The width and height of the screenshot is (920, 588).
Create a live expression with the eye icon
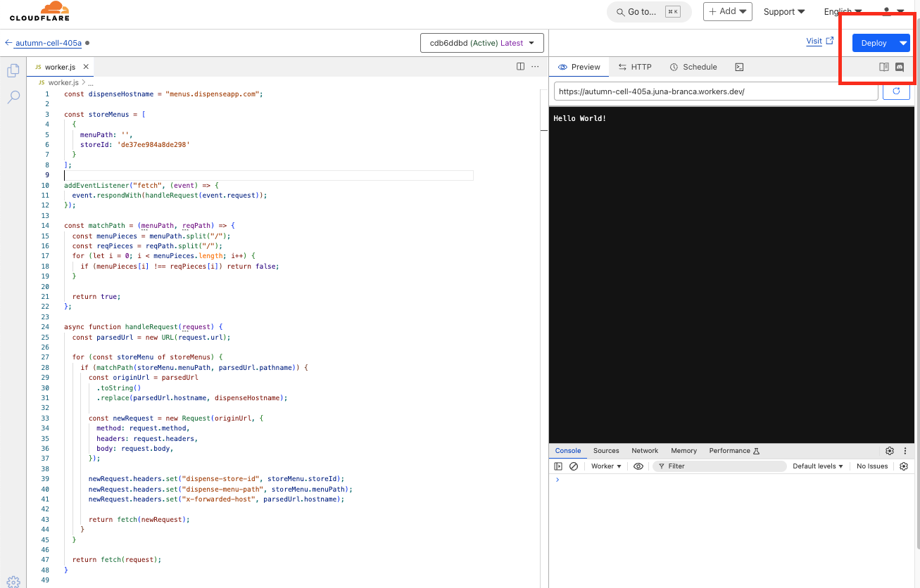coord(638,466)
